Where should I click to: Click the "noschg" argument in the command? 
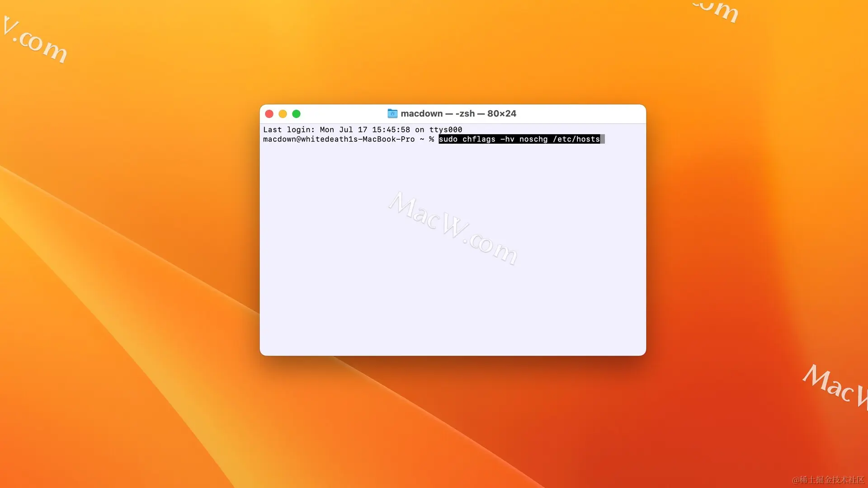pyautogui.click(x=533, y=139)
